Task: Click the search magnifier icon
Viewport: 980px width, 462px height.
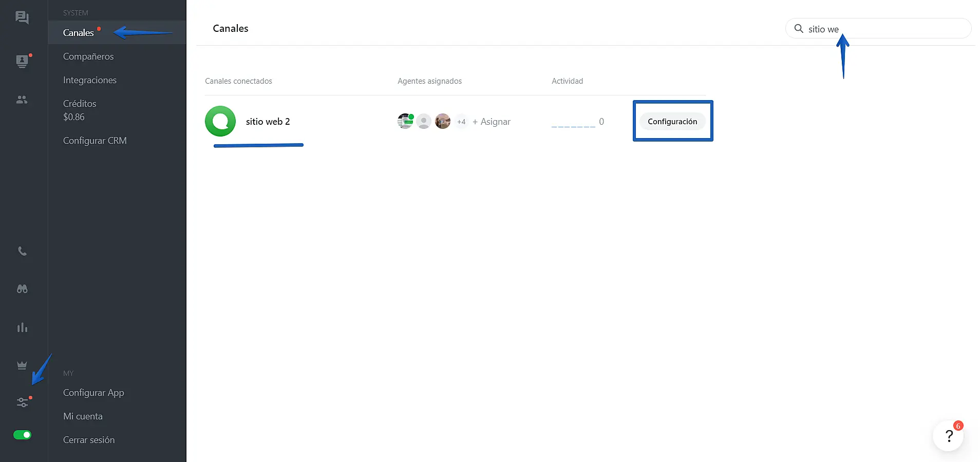Action: pyautogui.click(x=799, y=29)
